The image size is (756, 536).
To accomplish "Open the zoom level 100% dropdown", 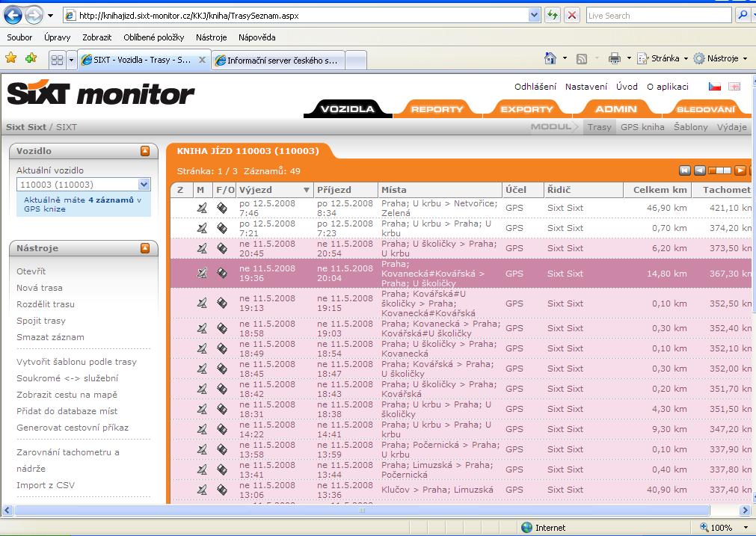I will pyautogui.click(x=746, y=527).
